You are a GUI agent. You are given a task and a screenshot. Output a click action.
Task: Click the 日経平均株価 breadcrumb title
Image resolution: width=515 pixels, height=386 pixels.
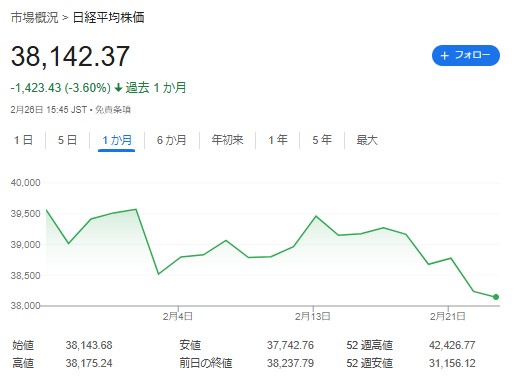click(109, 18)
